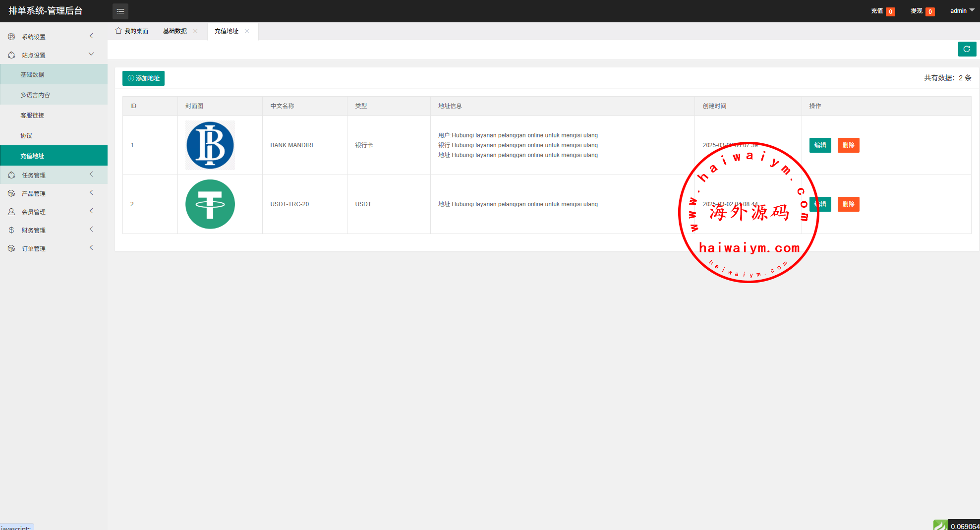Open the USDT Tether logo image
The width and height of the screenshot is (980, 530).
click(x=210, y=204)
